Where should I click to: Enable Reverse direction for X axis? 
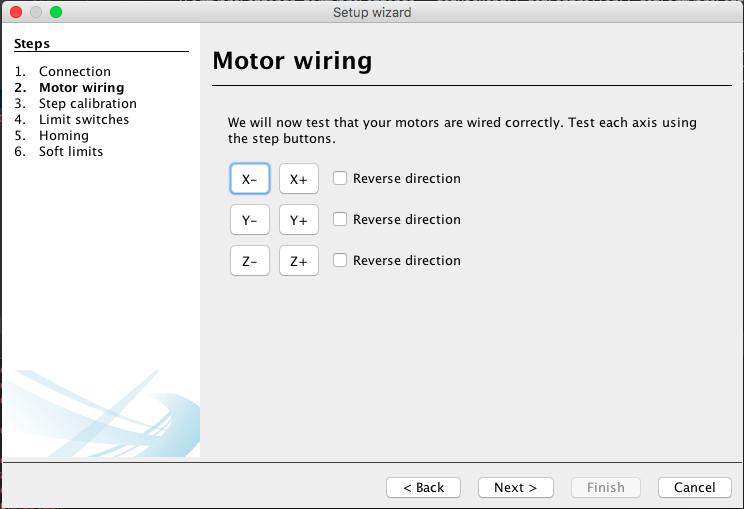[x=340, y=178]
